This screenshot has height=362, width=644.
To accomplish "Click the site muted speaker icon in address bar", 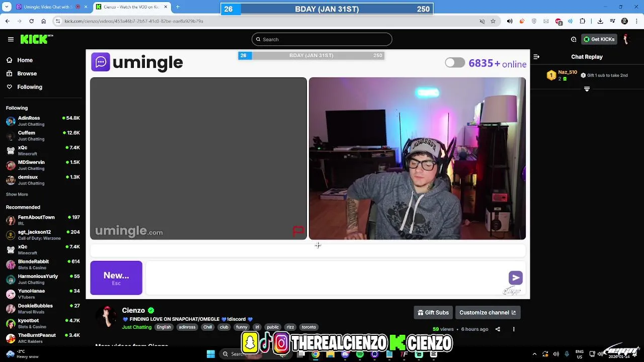I will pyautogui.click(x=482, y=21).
